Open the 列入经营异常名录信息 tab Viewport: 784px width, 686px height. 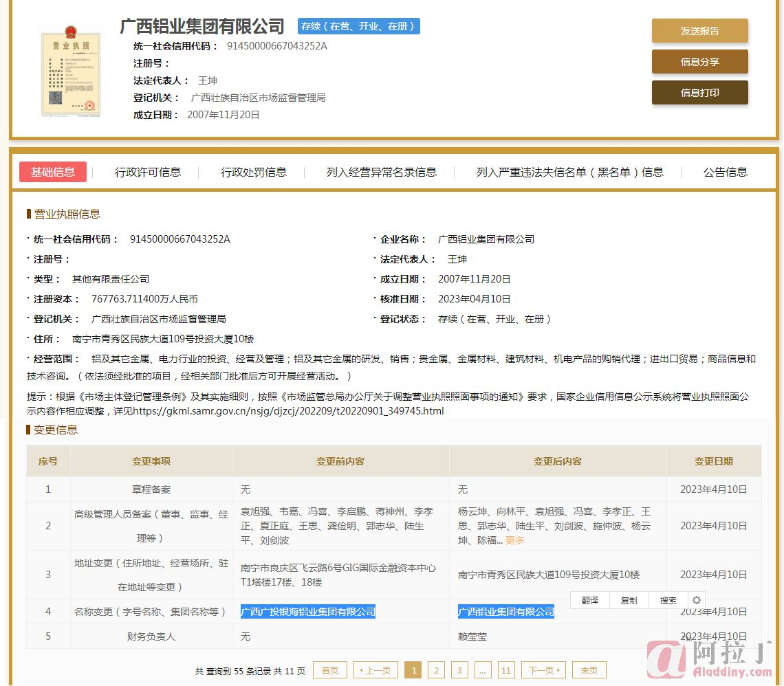382,173
